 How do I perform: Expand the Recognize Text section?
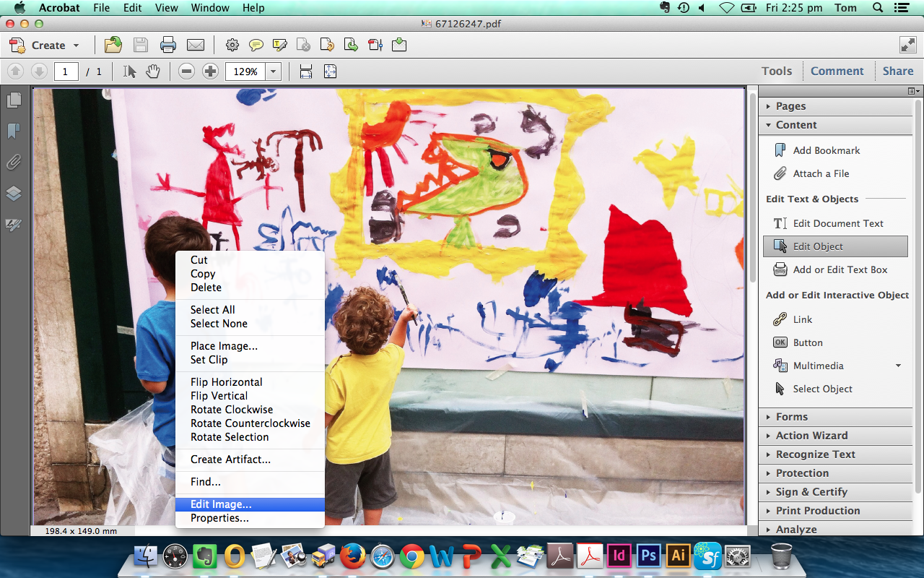point(835,454)
